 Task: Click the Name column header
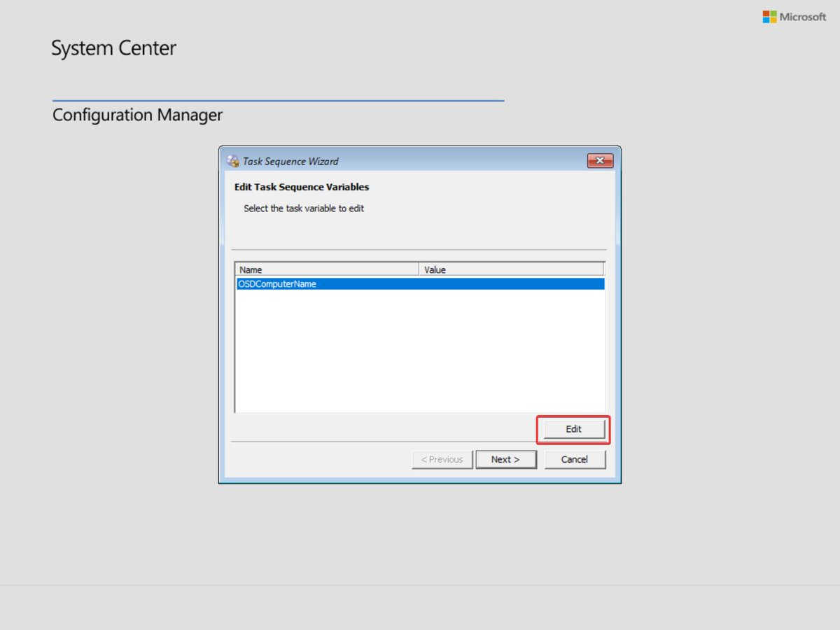pos(328,269)
